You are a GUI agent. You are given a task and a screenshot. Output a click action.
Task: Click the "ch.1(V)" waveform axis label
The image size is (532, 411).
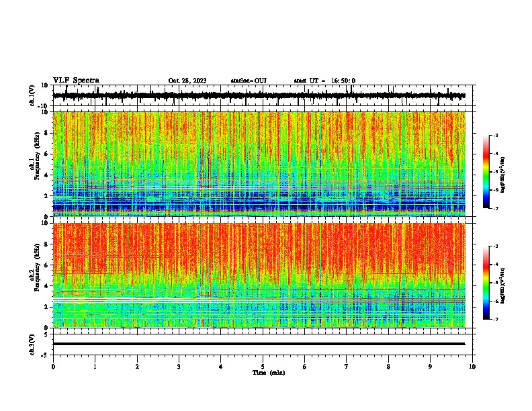[x=32, y=95]
